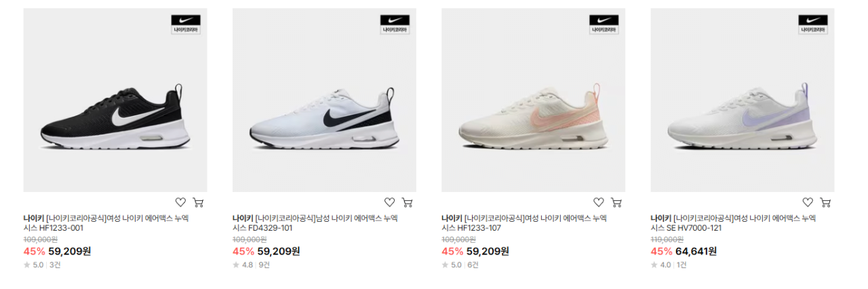
Task: Add FD4329-101 shoe to shopping cart
Action: (407, 202)
